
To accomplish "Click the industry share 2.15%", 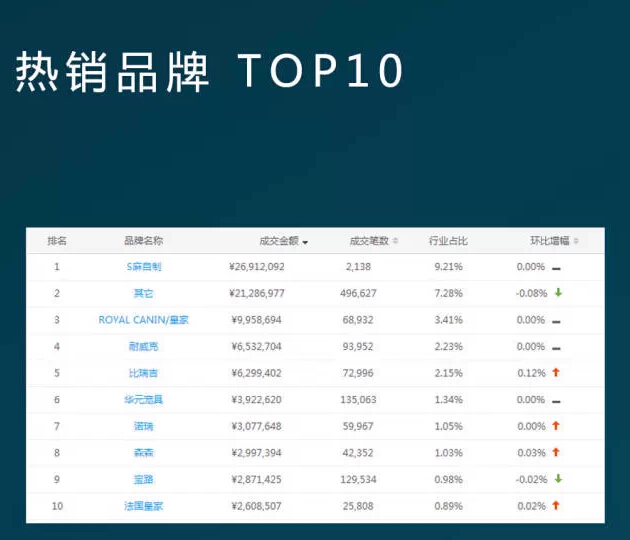I will pos(448,373).
